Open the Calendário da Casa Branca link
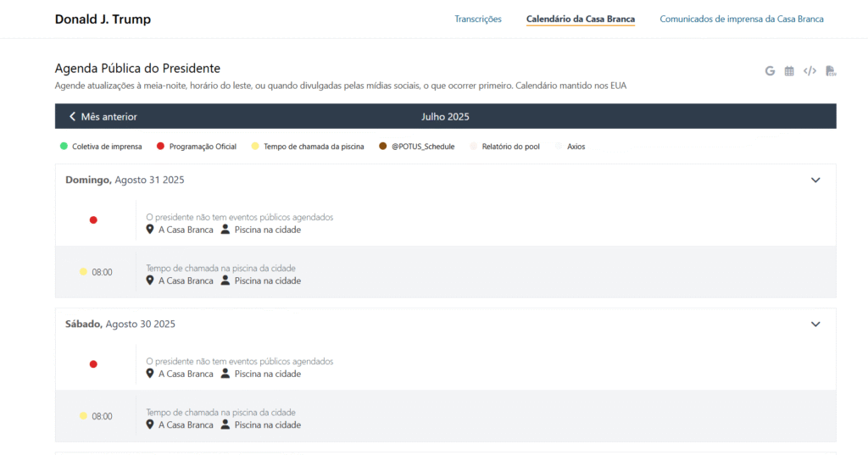The image size is (868, 455). (580, 19)
